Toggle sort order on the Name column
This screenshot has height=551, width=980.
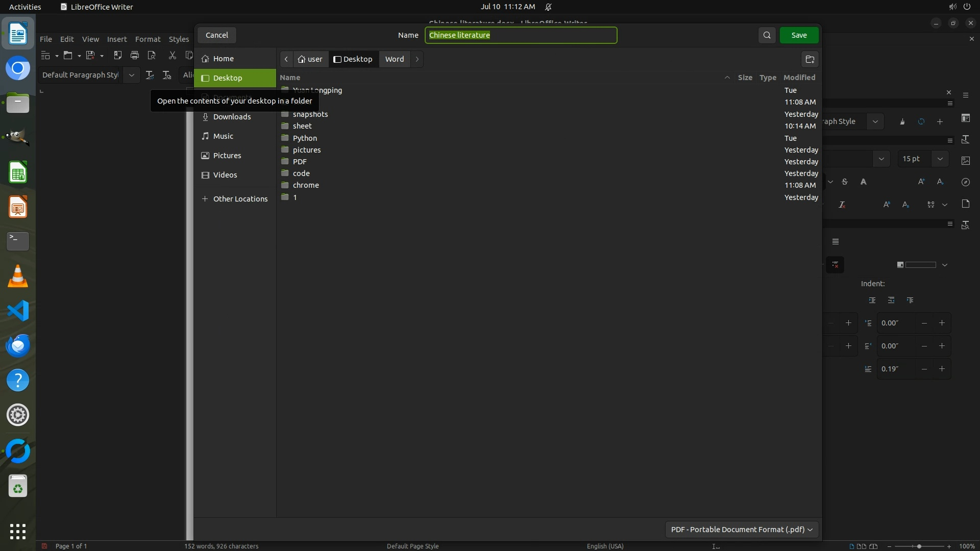tap(290, 78)
